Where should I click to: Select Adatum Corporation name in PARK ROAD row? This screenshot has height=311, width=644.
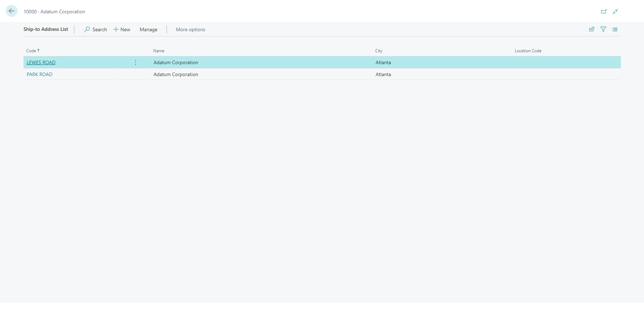pos(176,74)
